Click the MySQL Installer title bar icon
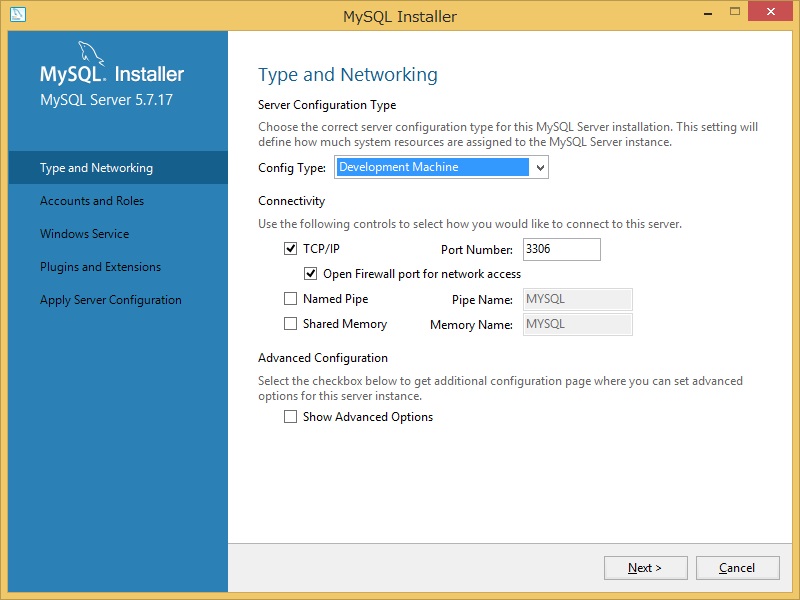This screenshot has height=600, width=800. pyautogui.click(x=17, y=14)
